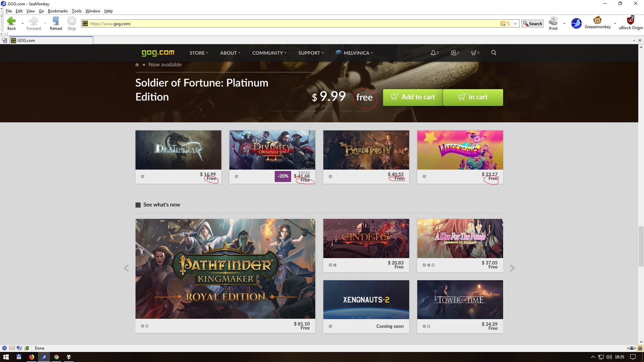Image resolution: width=644 pixels, height=362 pixels.
Task: Open Browser component in status bar
Action: coord(4,348)
